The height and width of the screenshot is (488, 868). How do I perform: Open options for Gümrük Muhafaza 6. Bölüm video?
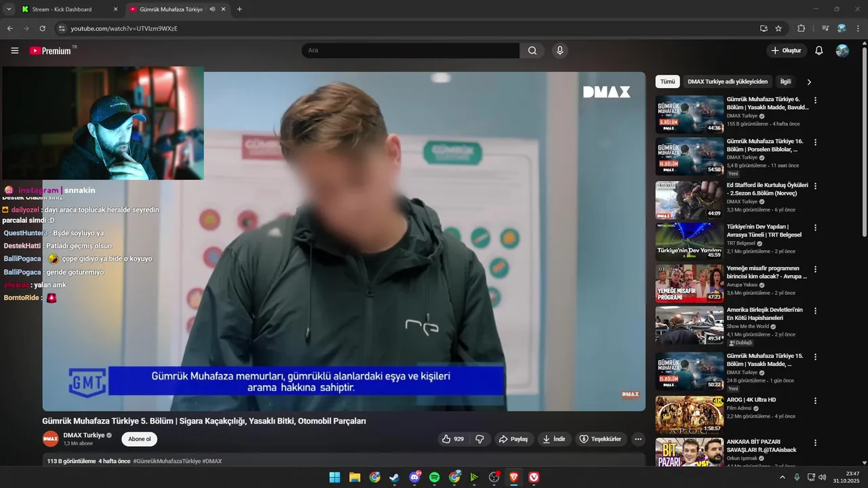(815, 100)
